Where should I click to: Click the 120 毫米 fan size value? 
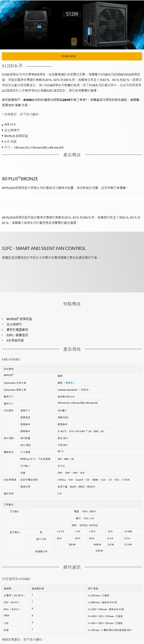[62, 410]
